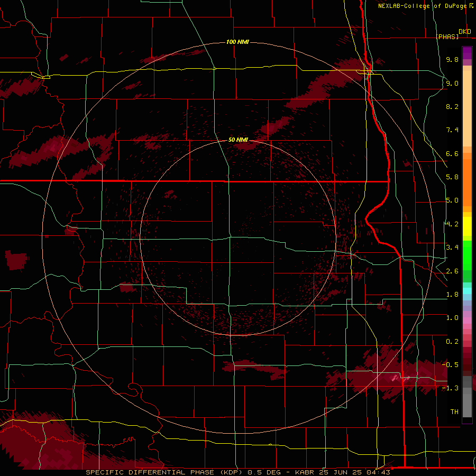Pick the yellow color bar segment
Screen dimensions: 476x476
pos(467,226)
